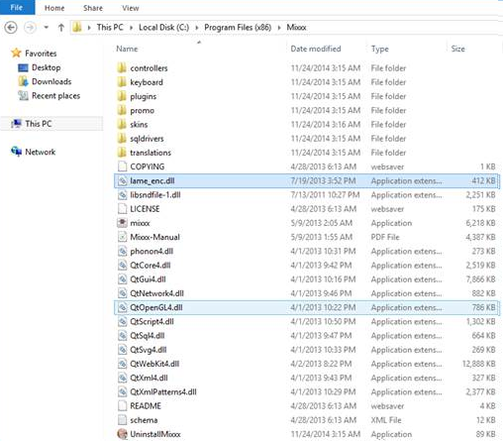Screen dimensions: 504x441
Task: Select the QtGui4.dll file icon
Action: click(122, 279)
